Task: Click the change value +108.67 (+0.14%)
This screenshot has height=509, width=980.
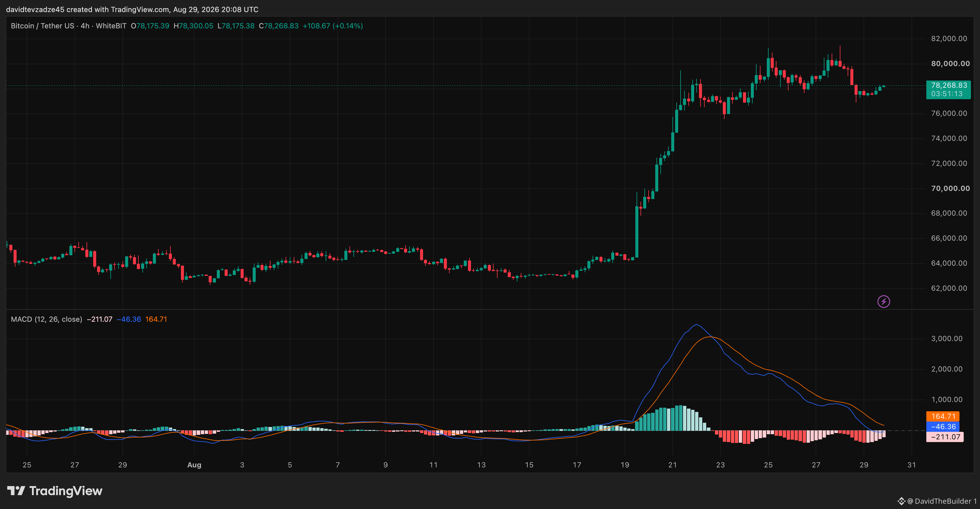Action: coord(333,26)
